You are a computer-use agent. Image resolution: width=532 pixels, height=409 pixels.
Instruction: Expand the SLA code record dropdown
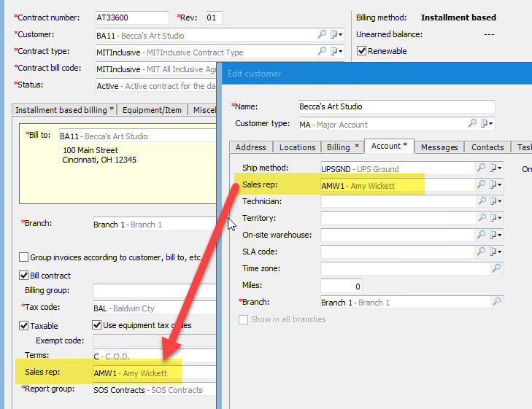pyautogui.click(x=497, y=252)
